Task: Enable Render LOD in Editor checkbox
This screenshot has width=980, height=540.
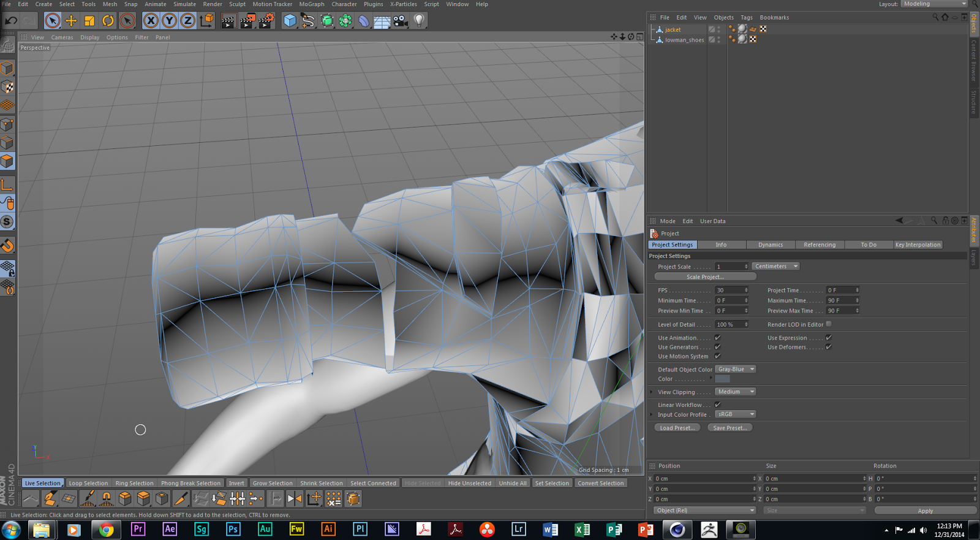Action: coord(829,324)
